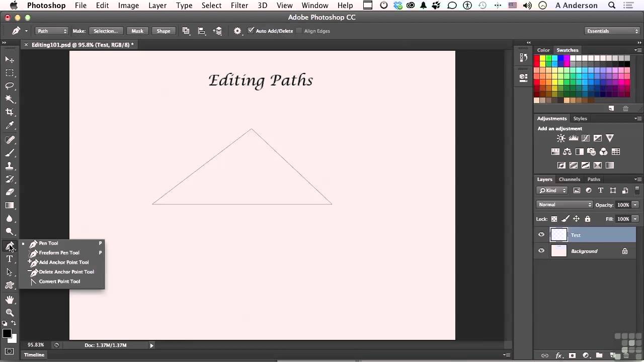Expand the Opacity percentage dropdown
Viewport: 644px width, 362px height.
[635, 204]
